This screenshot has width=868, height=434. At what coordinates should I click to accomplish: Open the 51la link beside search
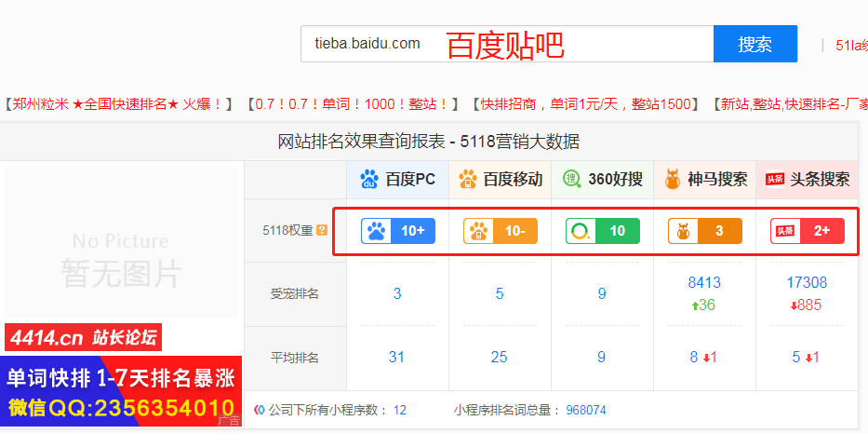[851, 46]
